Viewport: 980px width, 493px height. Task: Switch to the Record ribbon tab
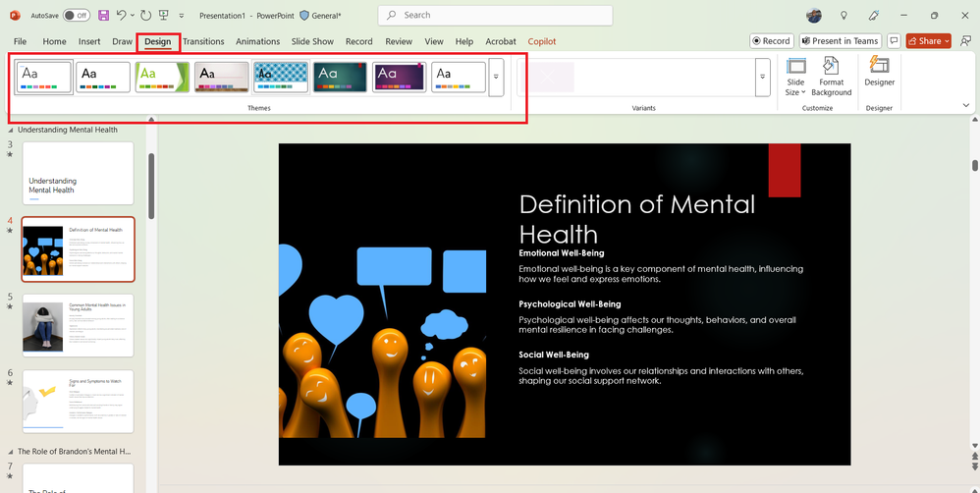click(x=358, y=41)
